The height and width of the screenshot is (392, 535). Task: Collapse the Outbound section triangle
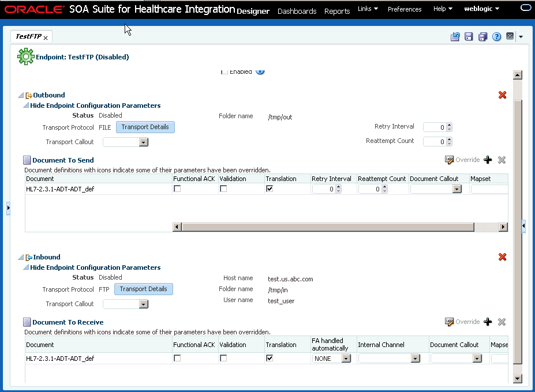tap(21, 96)
